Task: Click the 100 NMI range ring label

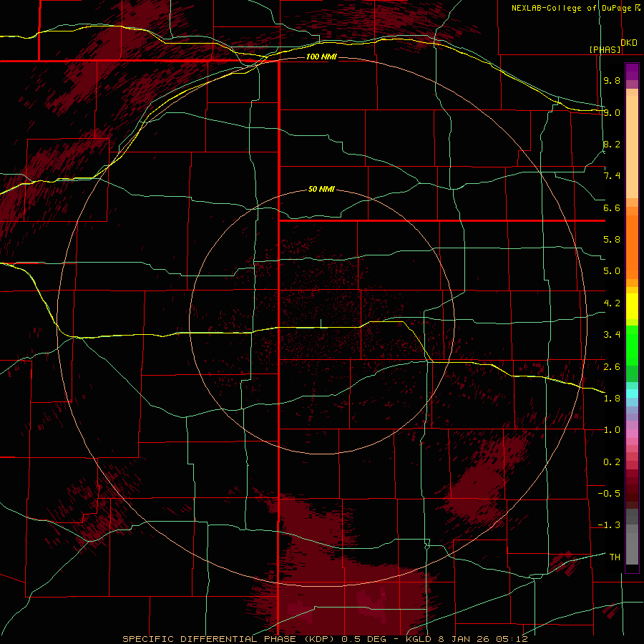Action: coord(321,57)
